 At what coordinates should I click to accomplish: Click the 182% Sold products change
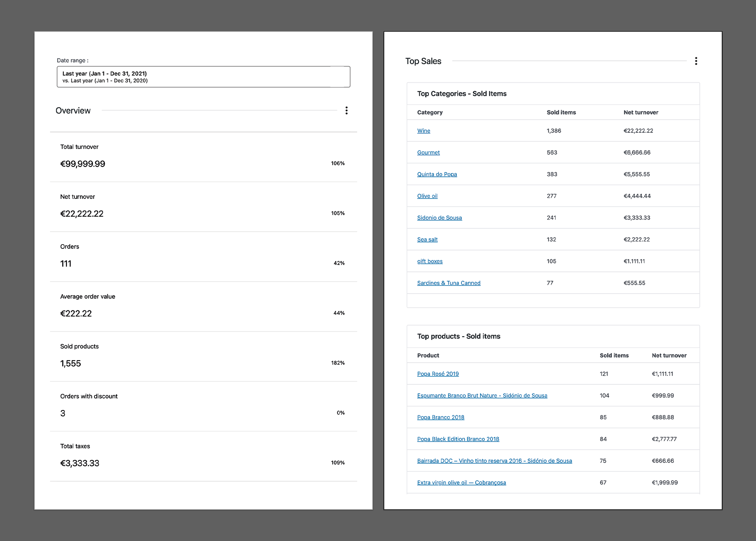[x=338, y=363]
